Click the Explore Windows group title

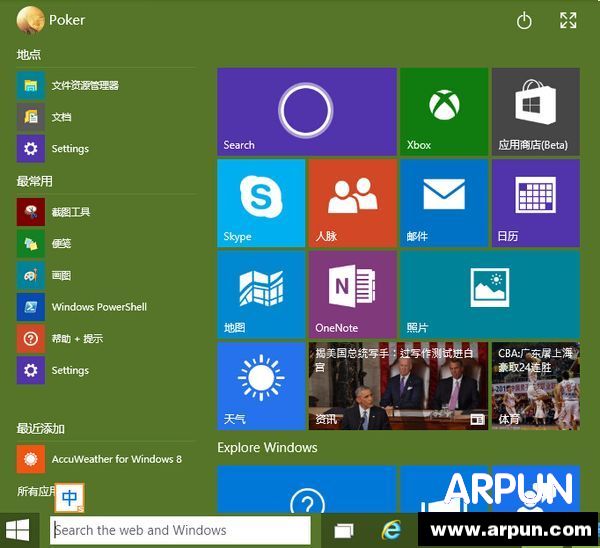(267, 448)
